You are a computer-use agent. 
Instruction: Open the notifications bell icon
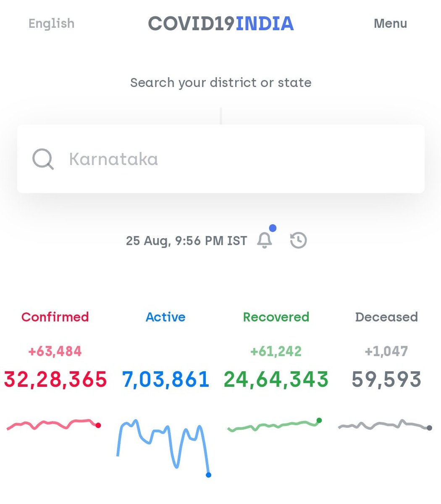265,240
